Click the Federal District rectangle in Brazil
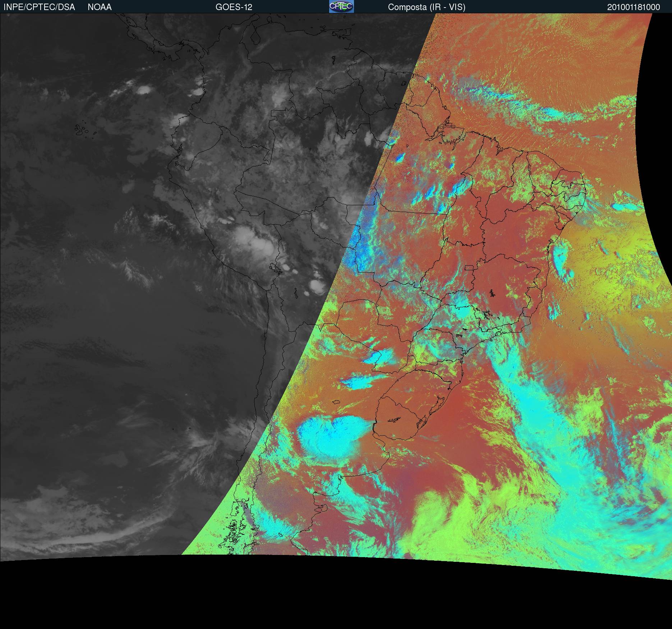 469,267
